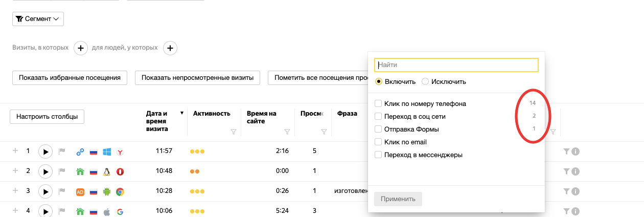The image size is (644, 217).
Task: Expand visit row 1 details
Action: click(x=15, y=151)
